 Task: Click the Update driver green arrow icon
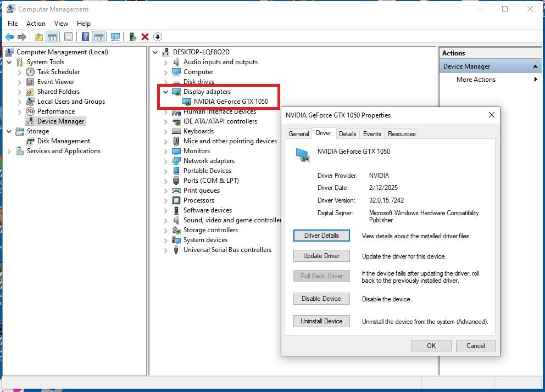[x=132, y=37]
